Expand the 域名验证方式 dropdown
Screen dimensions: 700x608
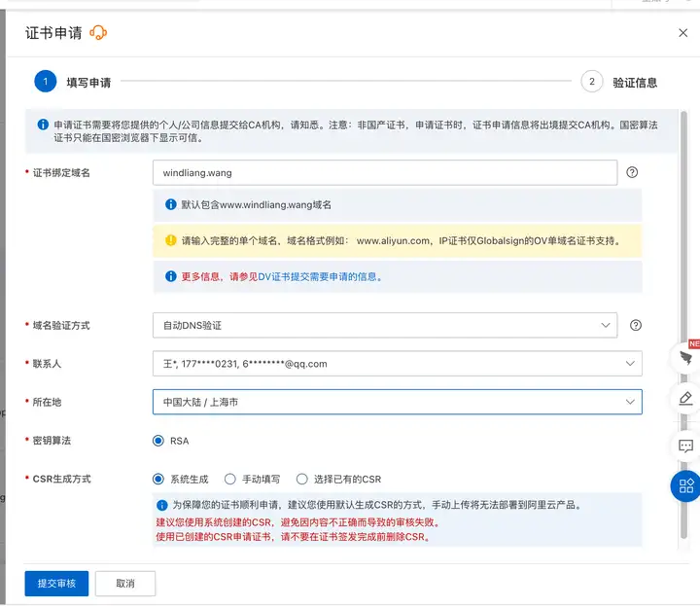click(x=385, y=325)
